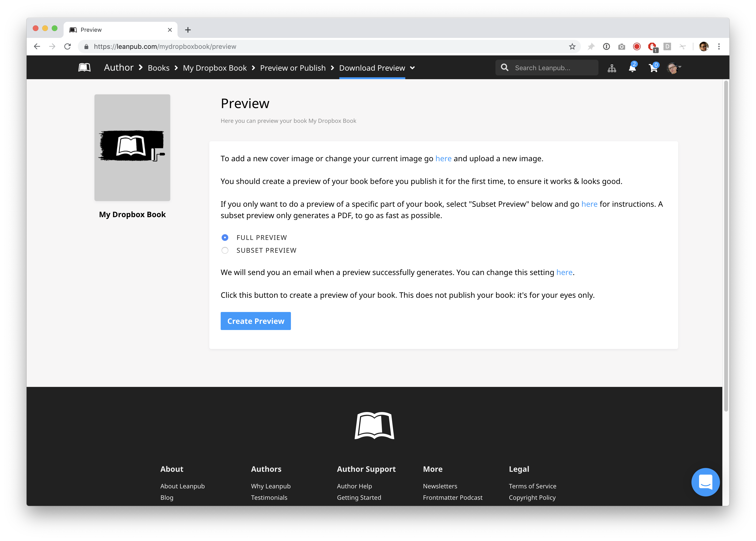Follow the 'here' cover image link
The image size is (756, 541).
pyautogui.click(x=443, y=159)
